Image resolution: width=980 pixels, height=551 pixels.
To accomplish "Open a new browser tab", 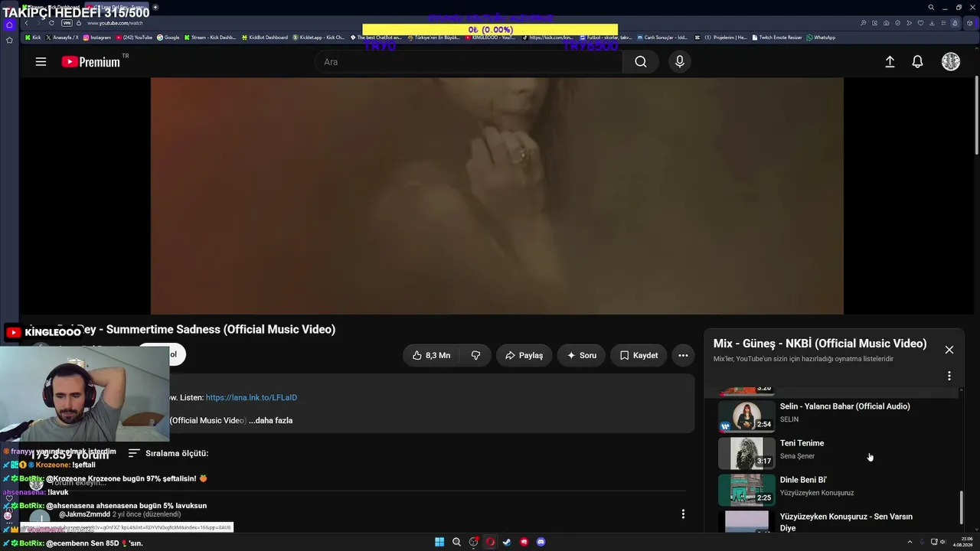I will [x=155, y=8].
